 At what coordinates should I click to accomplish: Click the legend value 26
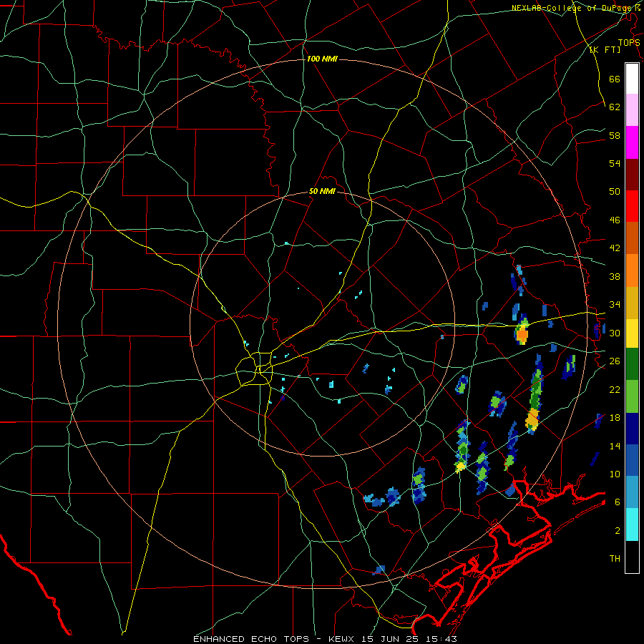(x=615, y=361)
